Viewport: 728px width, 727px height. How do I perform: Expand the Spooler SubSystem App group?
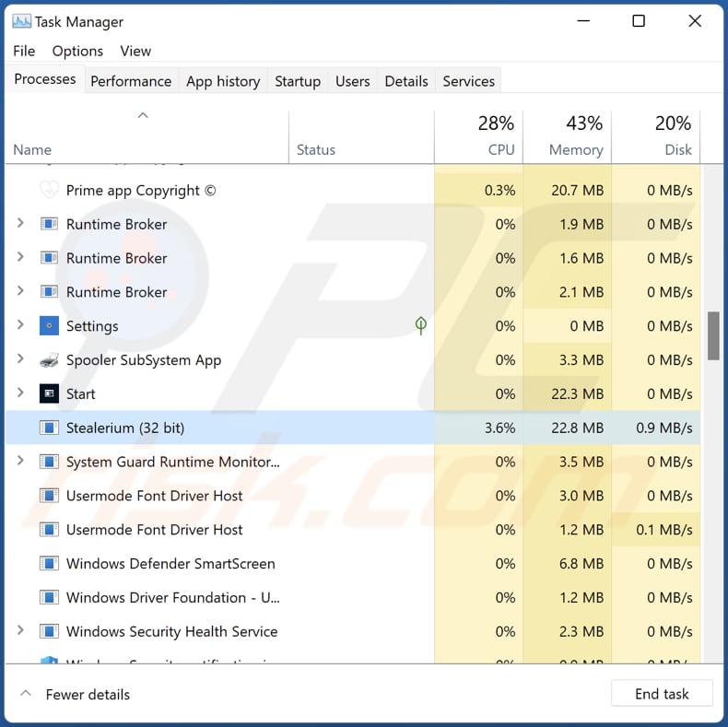20,358
